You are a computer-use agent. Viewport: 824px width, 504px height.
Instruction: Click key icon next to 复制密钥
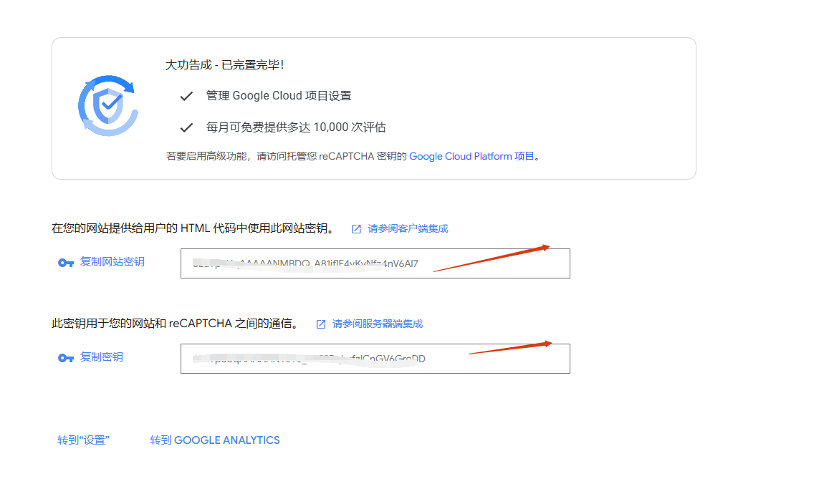coord(66,357)
